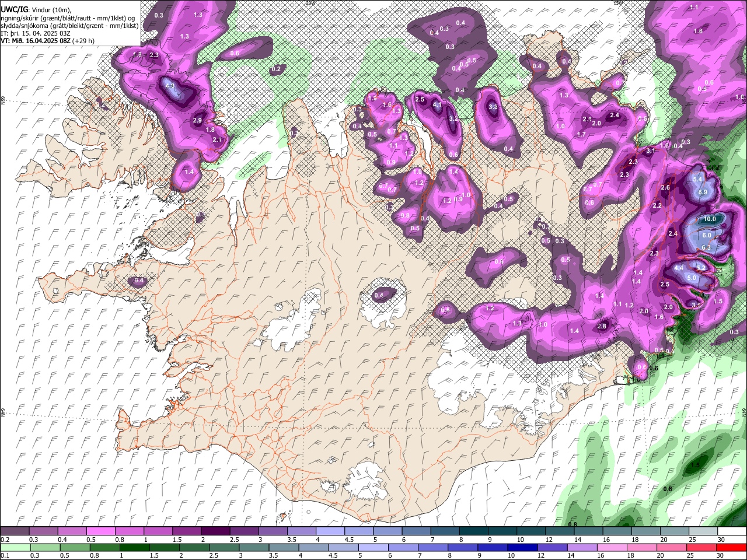747x560 pixels.
Task: Pick dark green 1 swatch in bottom scale
Action: [134, 547]
